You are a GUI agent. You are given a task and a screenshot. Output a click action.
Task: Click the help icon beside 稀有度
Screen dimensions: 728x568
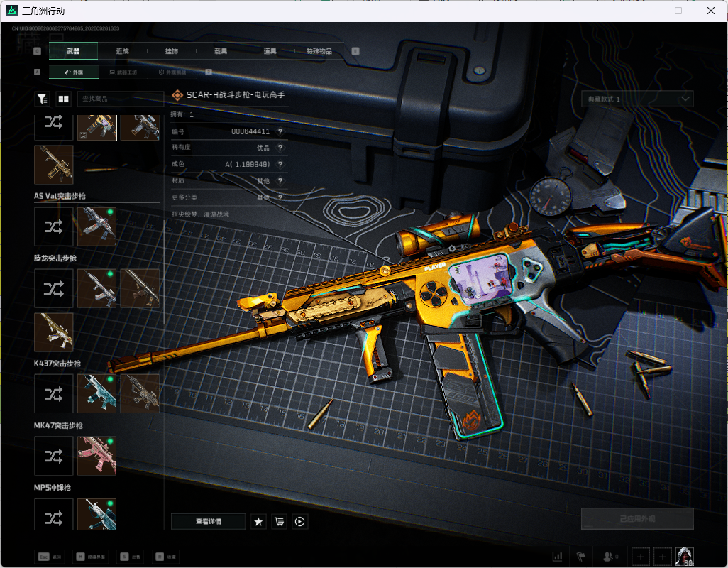[280, 148]
